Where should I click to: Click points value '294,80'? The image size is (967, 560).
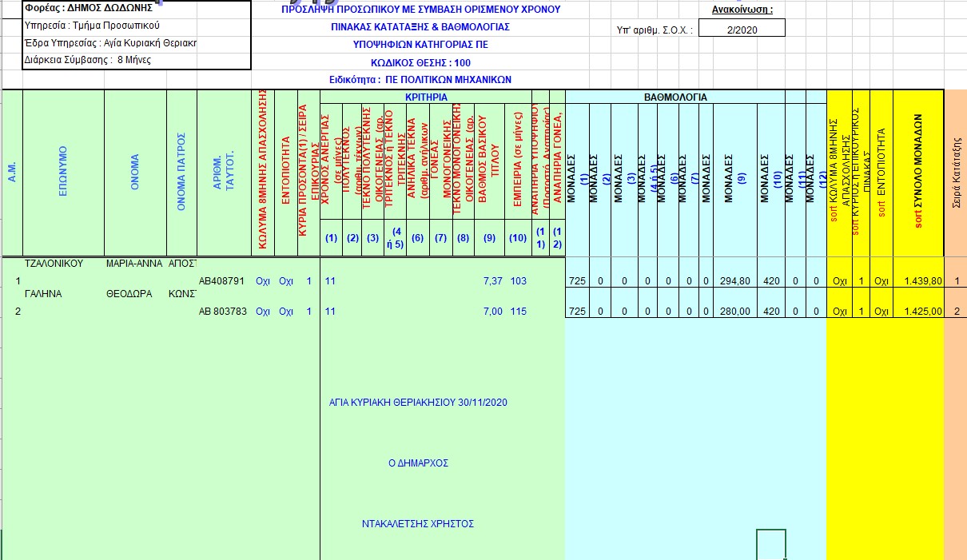tap(734, 281)
